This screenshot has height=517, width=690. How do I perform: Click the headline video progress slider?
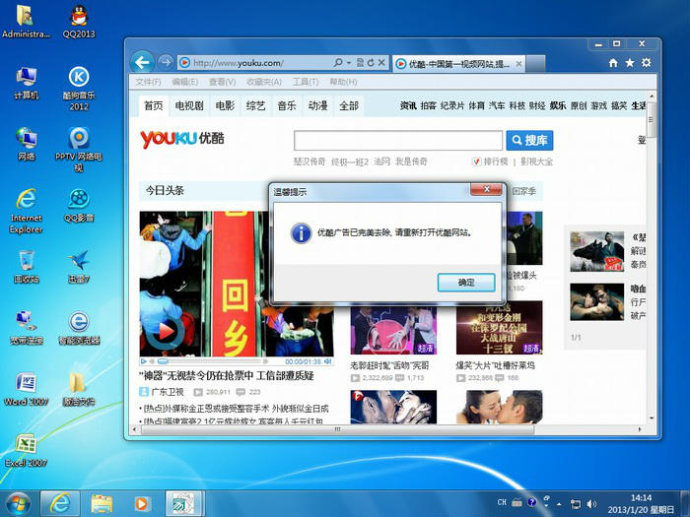point(211,361)
